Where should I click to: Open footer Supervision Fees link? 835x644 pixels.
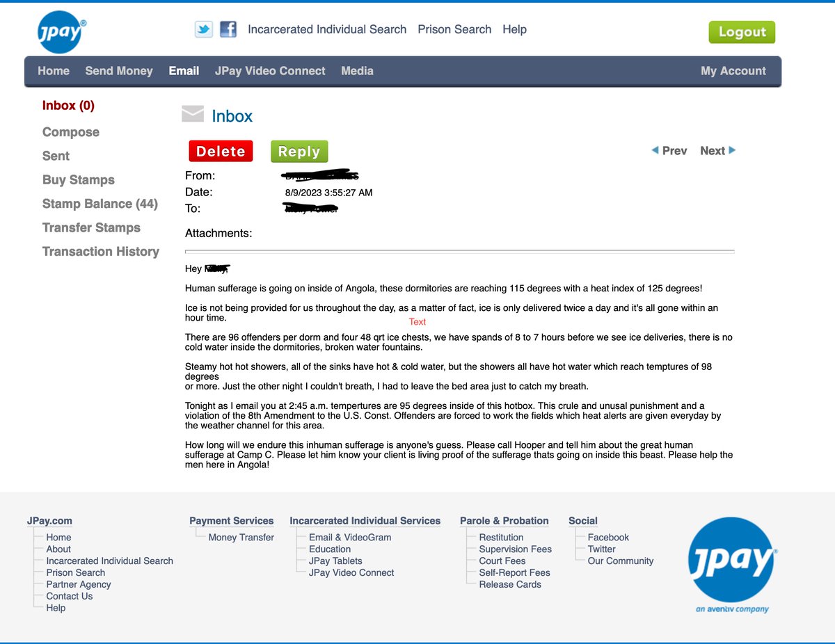[x=516, y=549]
